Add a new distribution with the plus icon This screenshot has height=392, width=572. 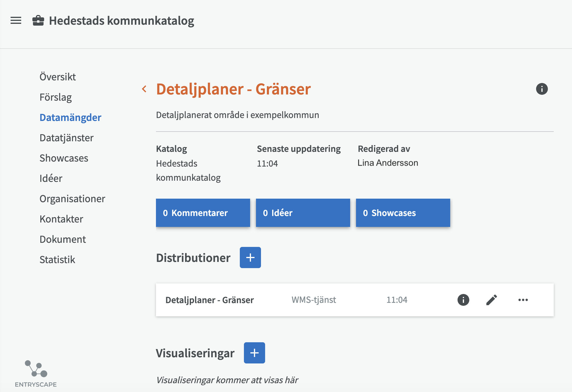(250, 257)
